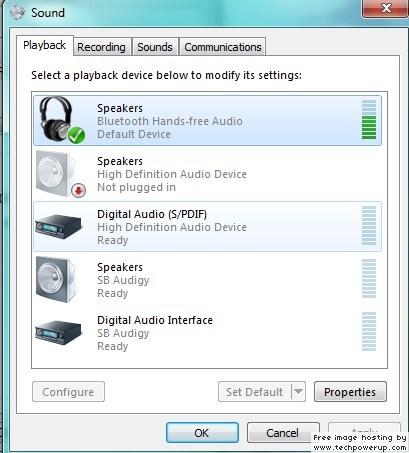Open Properties for the selected device
The width and height of the screenshot is (409, 453).
350,392
